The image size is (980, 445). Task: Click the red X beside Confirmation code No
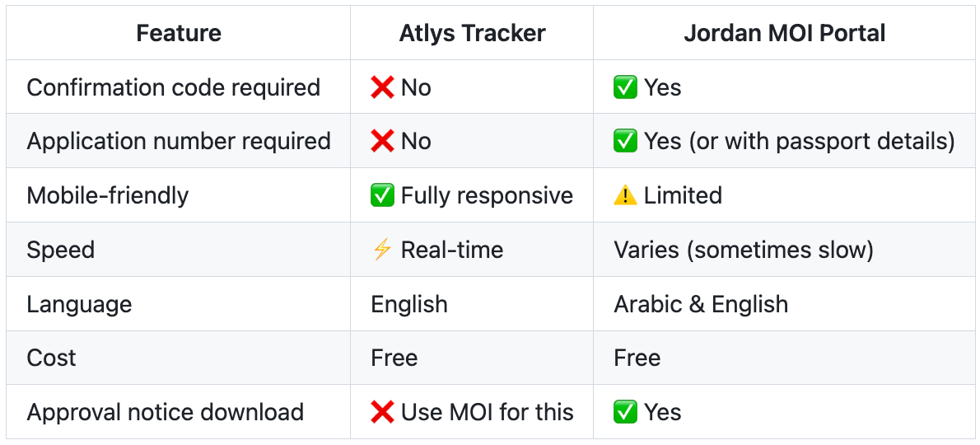pos(382,87)
